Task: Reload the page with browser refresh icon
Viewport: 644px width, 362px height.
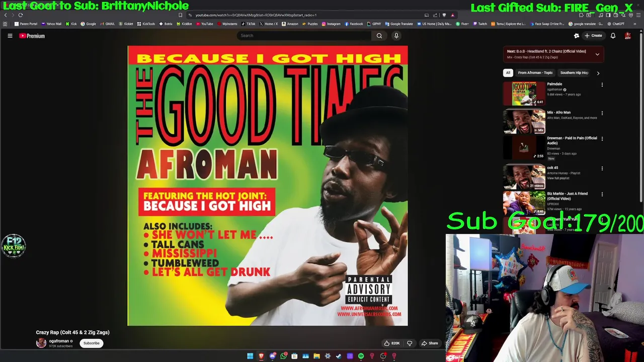Action: pyautogui.click(x=21, y=15)
